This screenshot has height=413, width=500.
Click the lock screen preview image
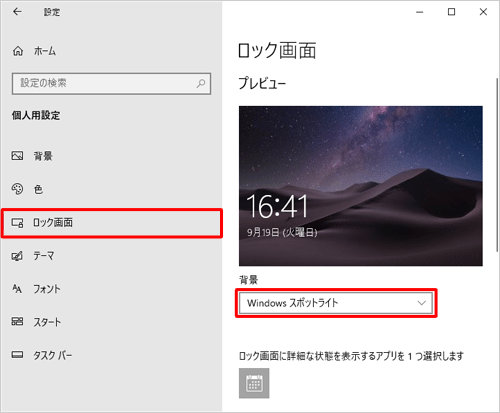(x=361, y=186)
